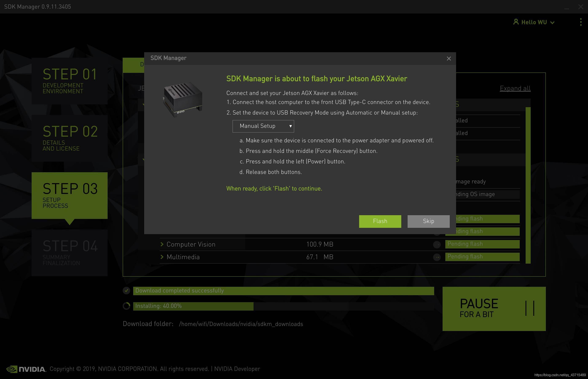588x379 pixels.
Task: Select STEP 01 Development Environment
Action: (x=70, y=81)
